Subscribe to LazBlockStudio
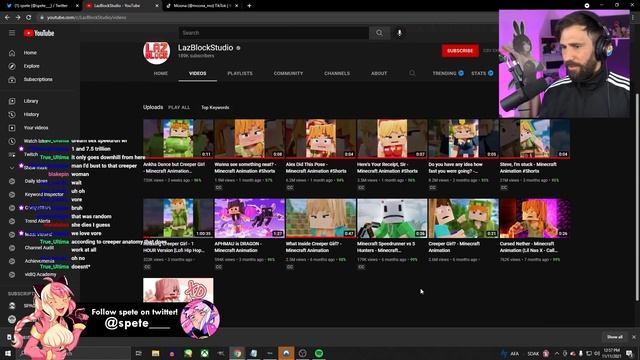This screenshot has height=360, width=640. coord(460,51)
